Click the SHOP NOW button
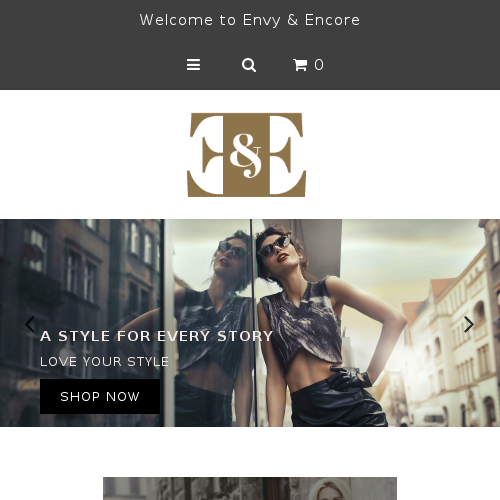The height and width of the screenshot is (500, 500). pos(100,396)
